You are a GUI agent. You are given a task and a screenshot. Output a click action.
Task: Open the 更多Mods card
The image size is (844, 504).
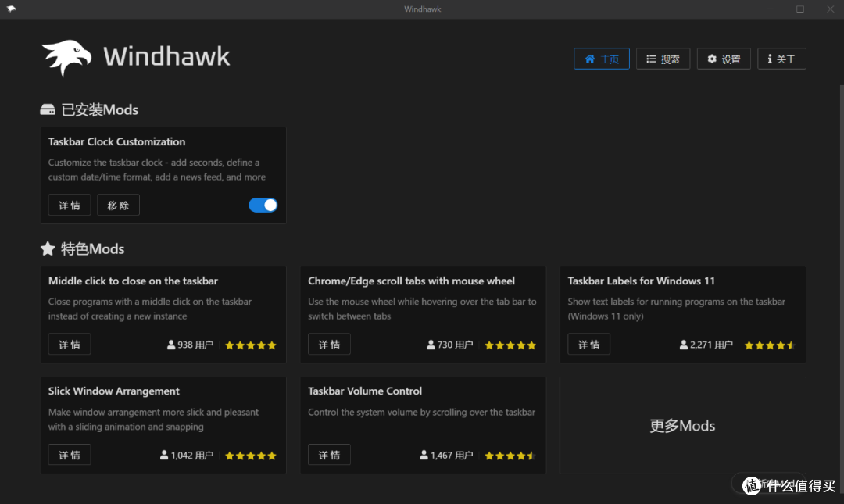[682, 425]
